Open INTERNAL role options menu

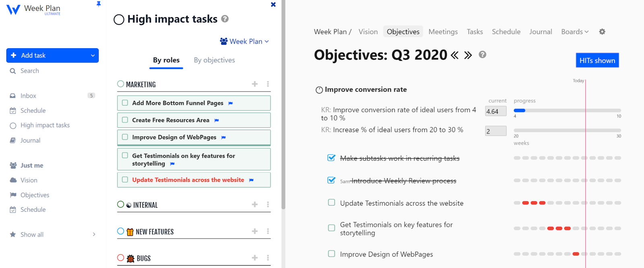(x=268, y=205)
